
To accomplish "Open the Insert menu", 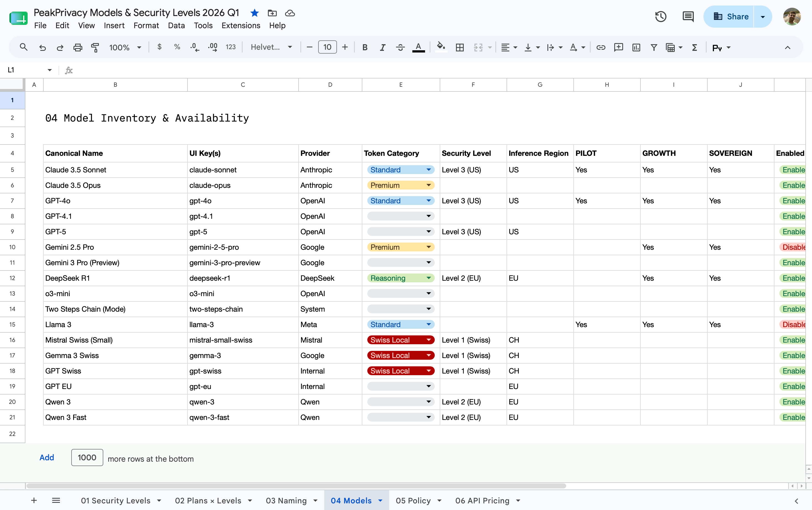I will 114,25.
